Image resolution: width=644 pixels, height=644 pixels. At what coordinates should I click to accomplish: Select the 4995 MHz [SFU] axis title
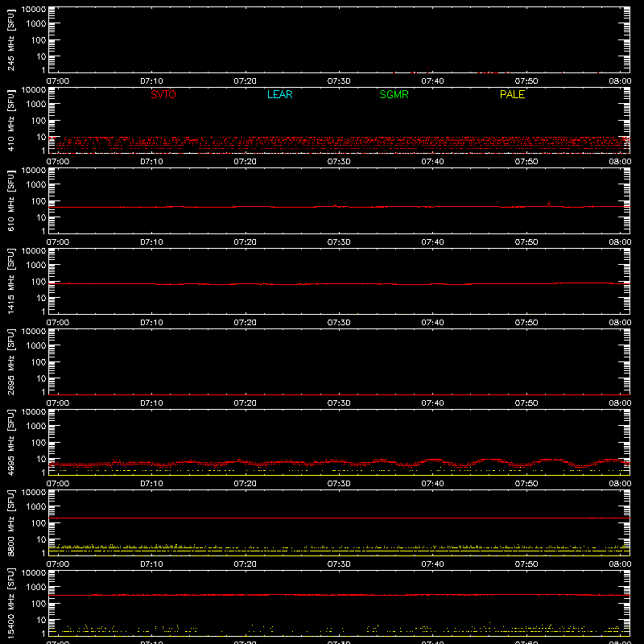click(x=11, y=442)
